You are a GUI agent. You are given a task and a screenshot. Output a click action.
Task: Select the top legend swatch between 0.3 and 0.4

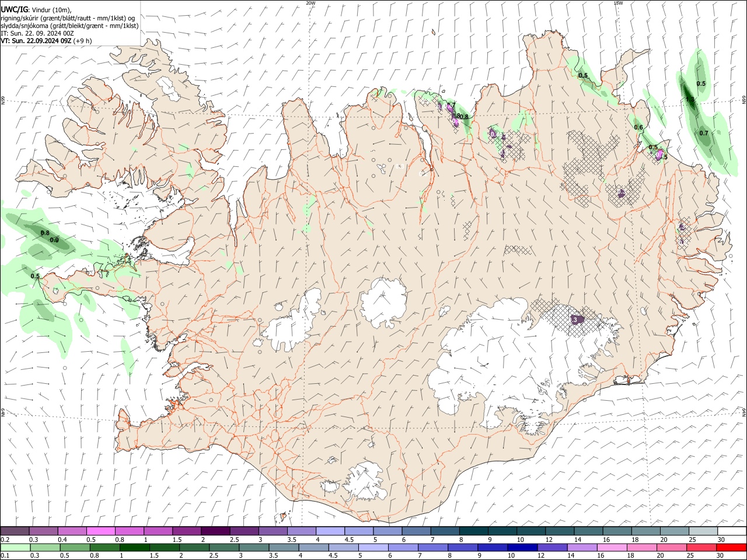click(x=44, y=531)
